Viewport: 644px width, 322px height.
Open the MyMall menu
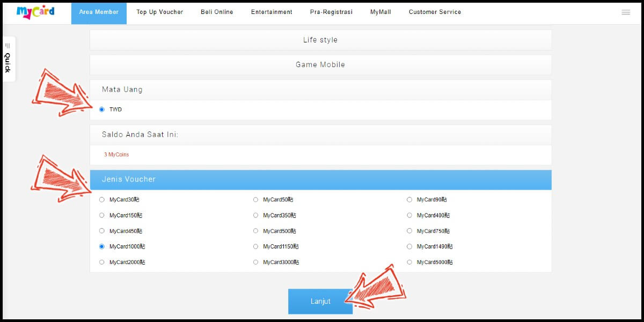[x=380, y=12]
